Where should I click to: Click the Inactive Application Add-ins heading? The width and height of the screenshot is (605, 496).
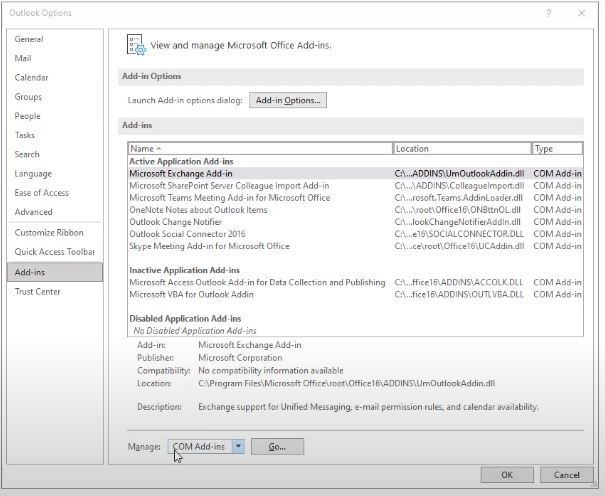pos(184,270)
